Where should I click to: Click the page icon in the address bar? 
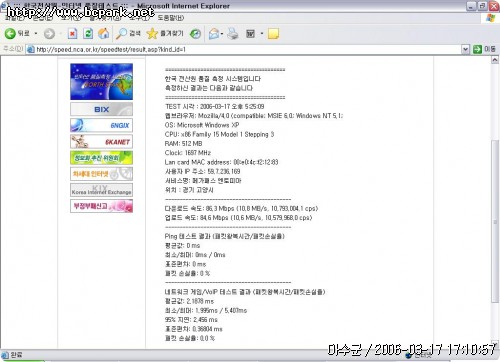(x=31, y=49)
